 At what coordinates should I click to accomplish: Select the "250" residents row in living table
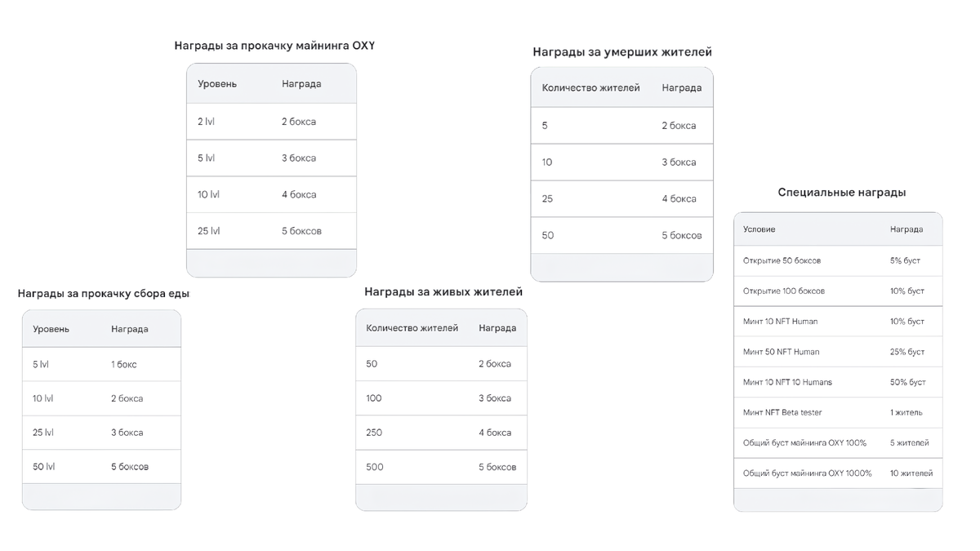(441, 433)
